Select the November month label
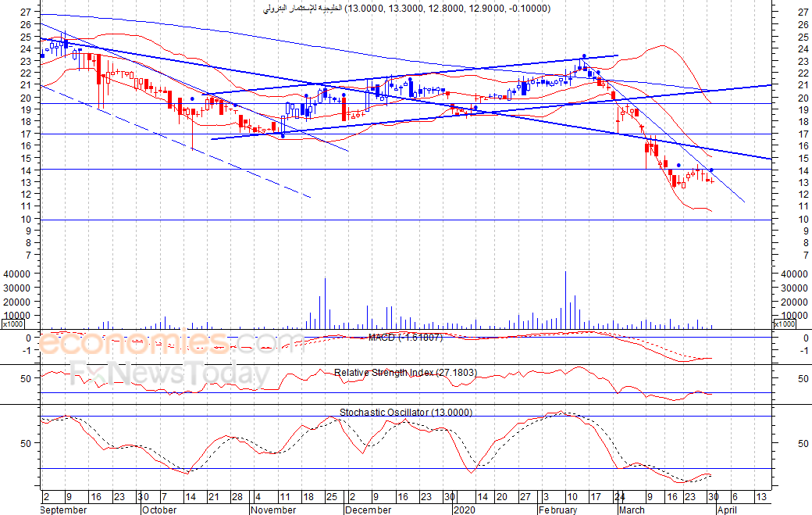Viewport: 812px width, 515px height. (x=273, y=510)
